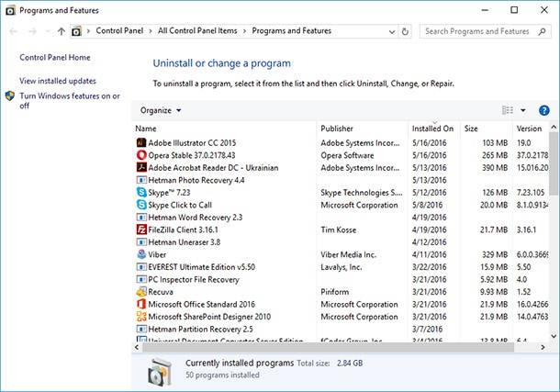The width and height of the screenshot is (560, 392).
Task: Select the Adobe Illustrator CC 2015 name
Action: 192,143
